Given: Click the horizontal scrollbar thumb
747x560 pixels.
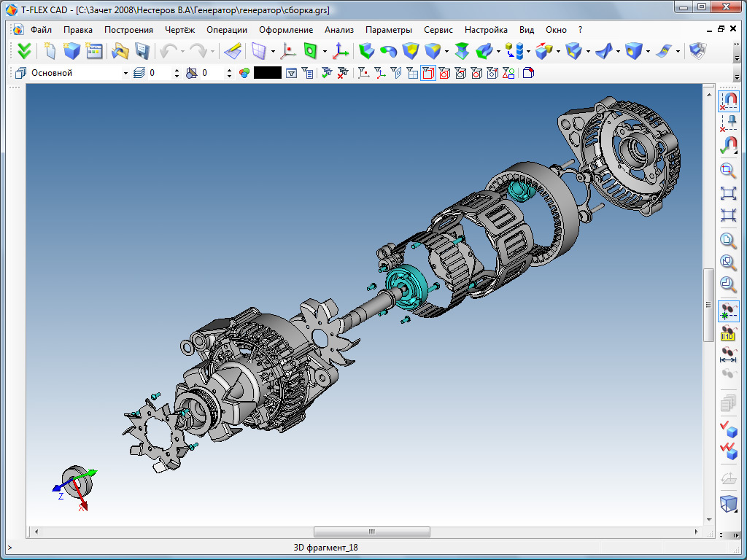Looking at the screenshot, I should tap(371, 532).
